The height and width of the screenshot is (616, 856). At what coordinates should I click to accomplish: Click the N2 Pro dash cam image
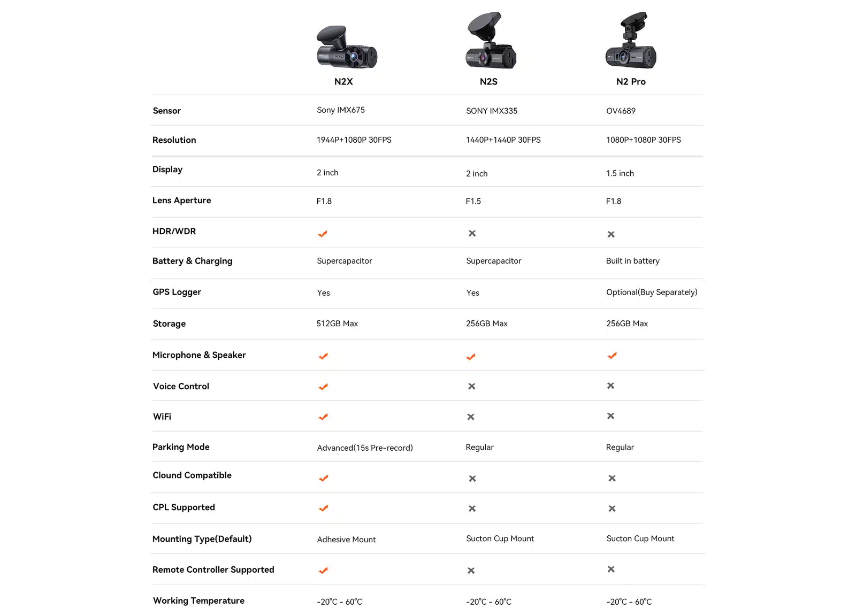pos(631,42)
